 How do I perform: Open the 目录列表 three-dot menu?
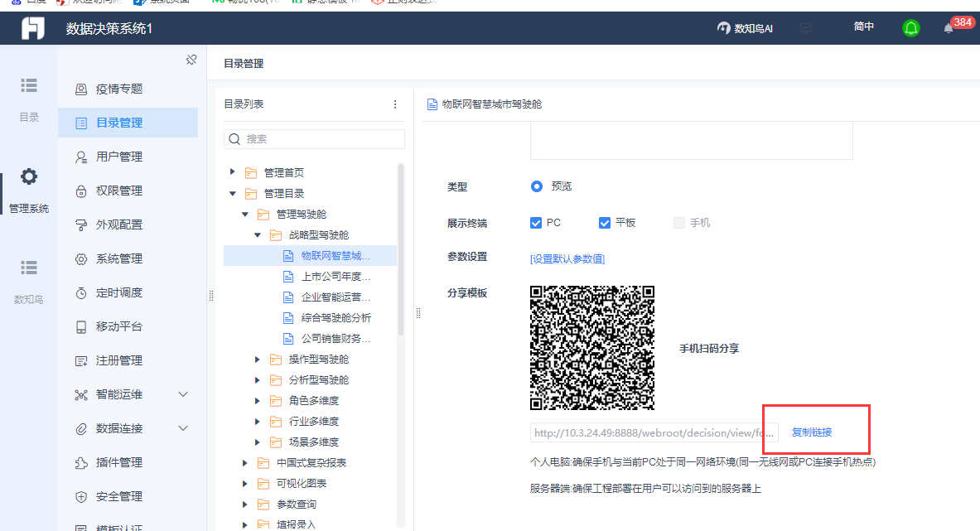pos(395,104)
